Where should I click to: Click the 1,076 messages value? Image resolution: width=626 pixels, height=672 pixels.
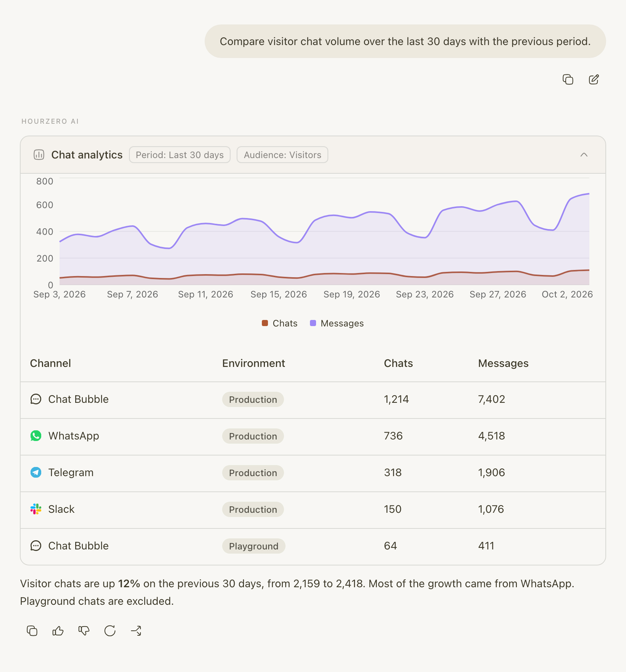tap(491, 509)
